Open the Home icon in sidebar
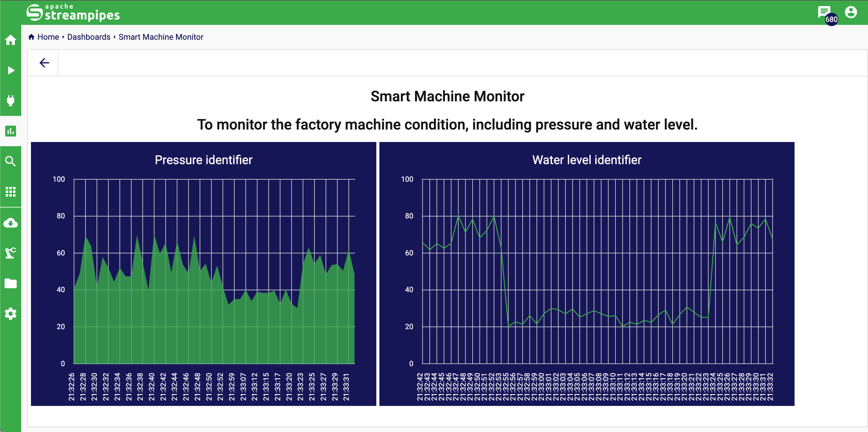 [x=10, y=40]
